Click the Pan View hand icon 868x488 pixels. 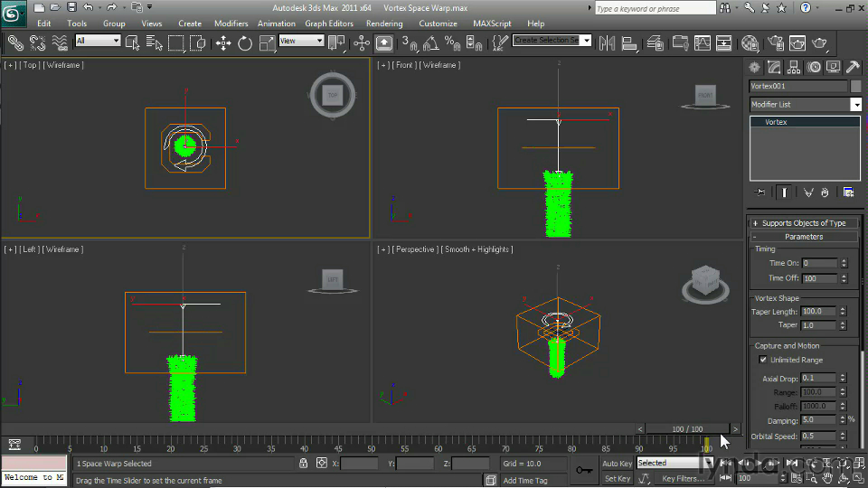point(827,478)
